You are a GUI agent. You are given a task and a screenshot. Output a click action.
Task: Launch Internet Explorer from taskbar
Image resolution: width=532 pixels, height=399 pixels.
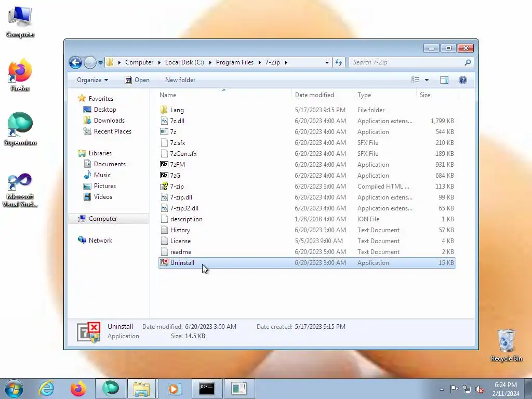click(46, 389)
